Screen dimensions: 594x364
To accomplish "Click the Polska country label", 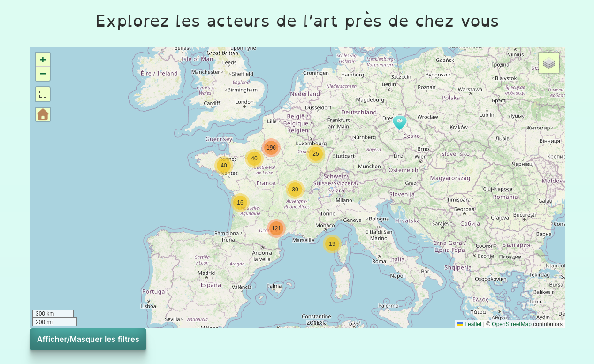I will coord(451,98).
